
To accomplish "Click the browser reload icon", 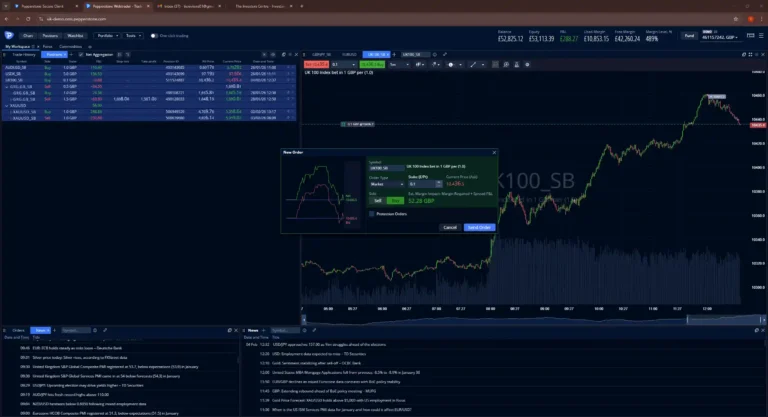I will tap(28, 19).
